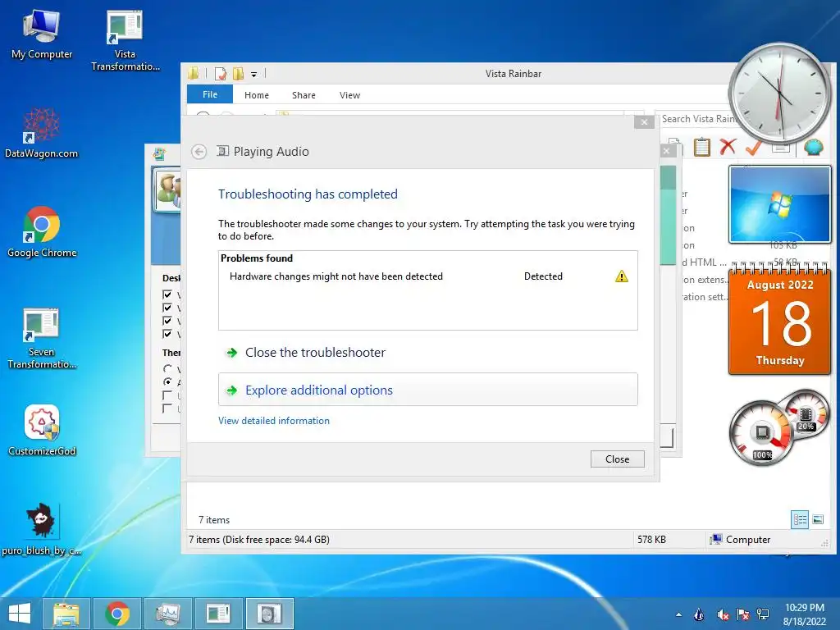Click the Windows Start button
This screenshot has width=840, height=630.
(x=21, y=614)
